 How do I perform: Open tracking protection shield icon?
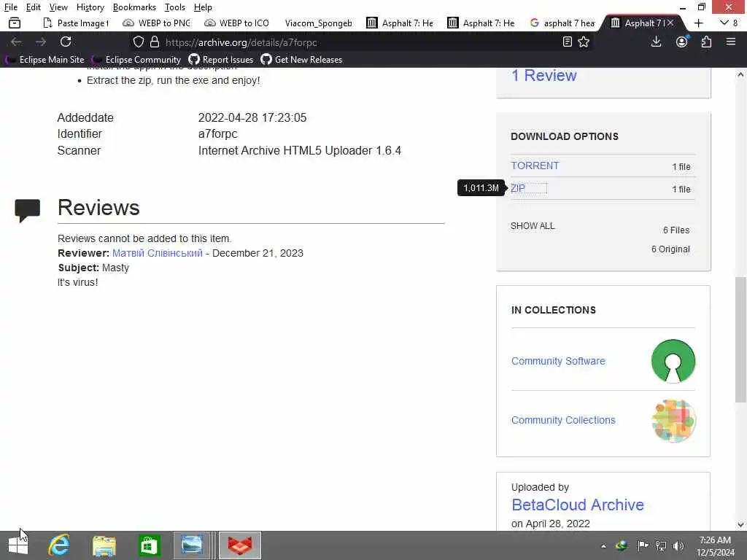click(138, 42)
